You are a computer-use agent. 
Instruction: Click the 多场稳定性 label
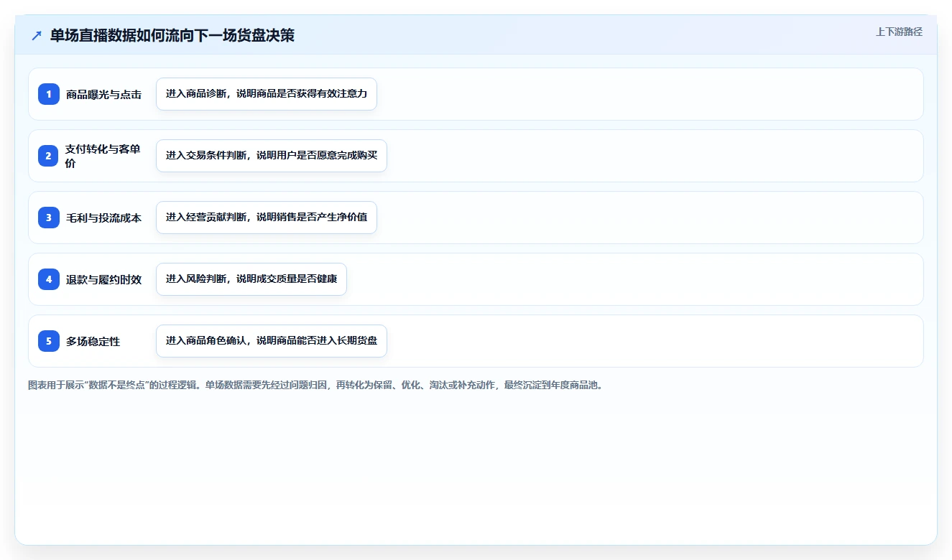(93, 342)
